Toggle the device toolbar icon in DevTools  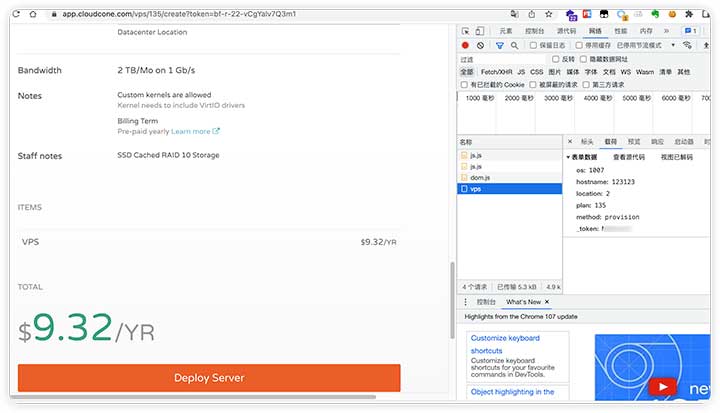pos(479,31)
